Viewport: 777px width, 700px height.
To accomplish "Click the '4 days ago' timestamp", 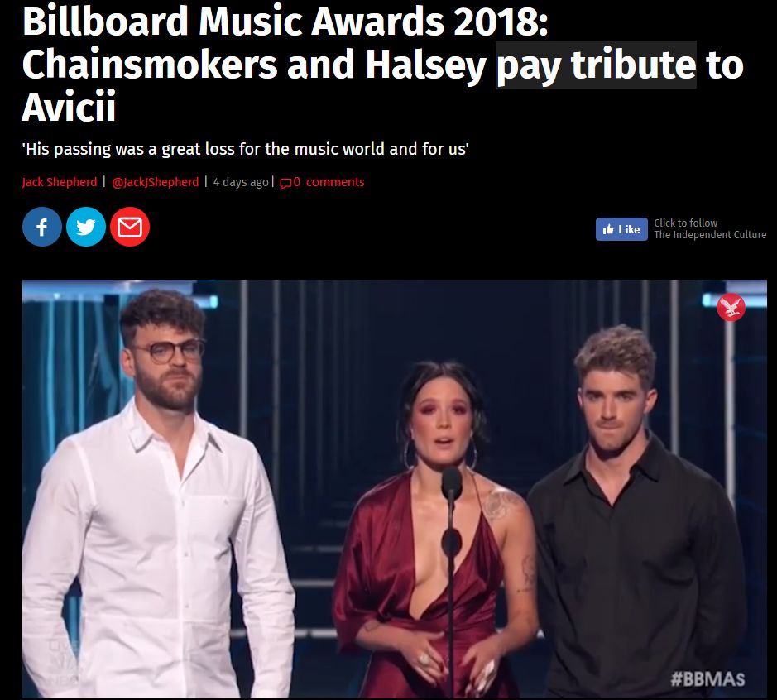I will tap(241, 182).
